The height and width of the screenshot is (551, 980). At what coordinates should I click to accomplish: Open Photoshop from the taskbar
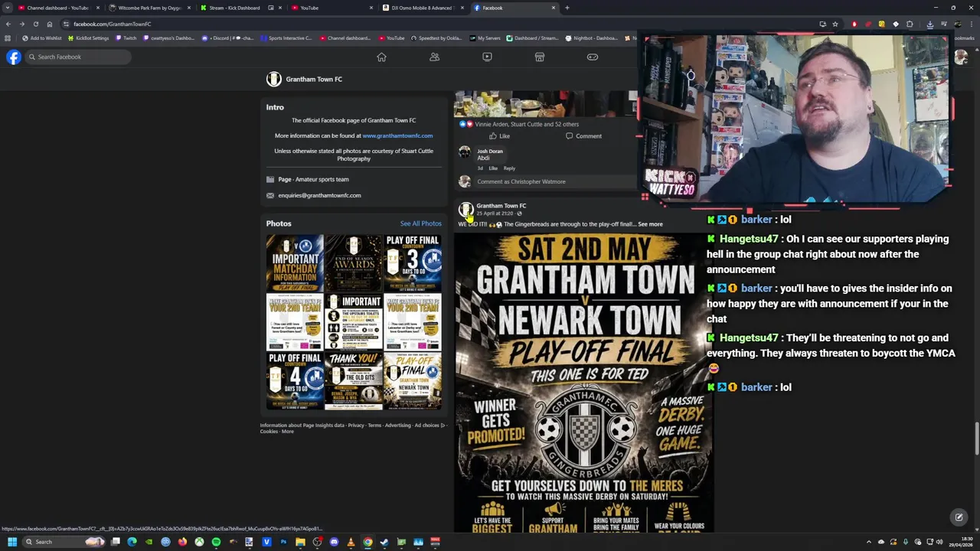[283, 542]
